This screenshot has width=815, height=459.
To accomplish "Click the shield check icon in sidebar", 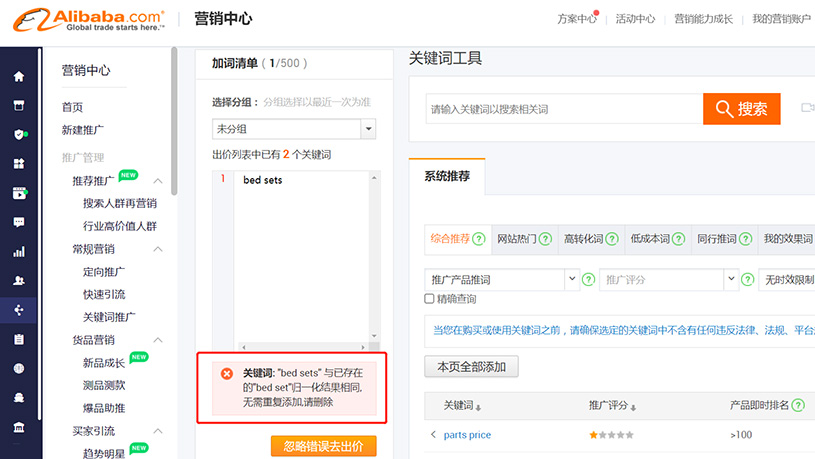I will [x=19, y=135].
